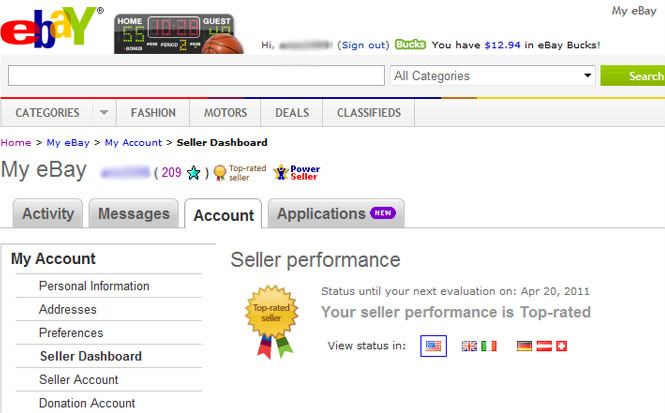This screenshot has width=665, height=413.
Task: Click the $12.94 eBay Bucks amount
Action: (502, 45)
